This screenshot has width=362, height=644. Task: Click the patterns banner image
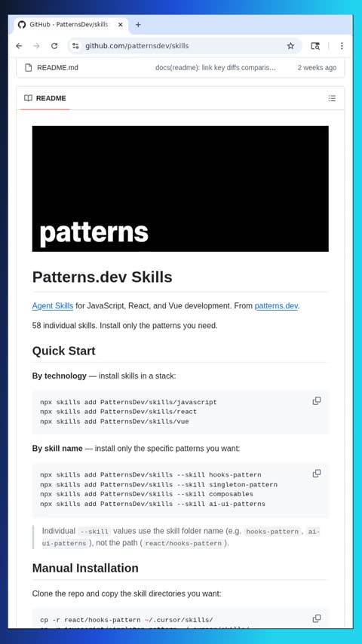click(x=180, y=189)
